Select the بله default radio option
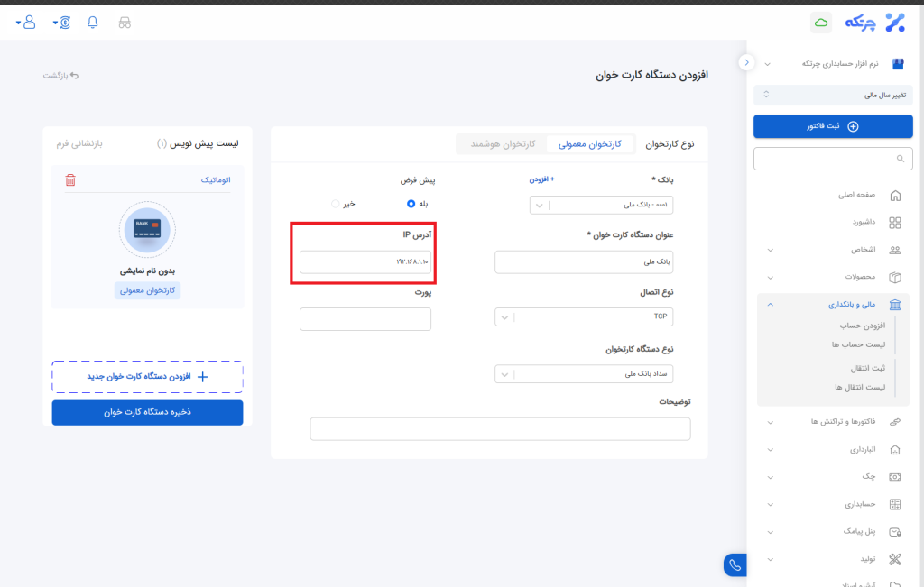Screen dimensions: 924x587 411,204
